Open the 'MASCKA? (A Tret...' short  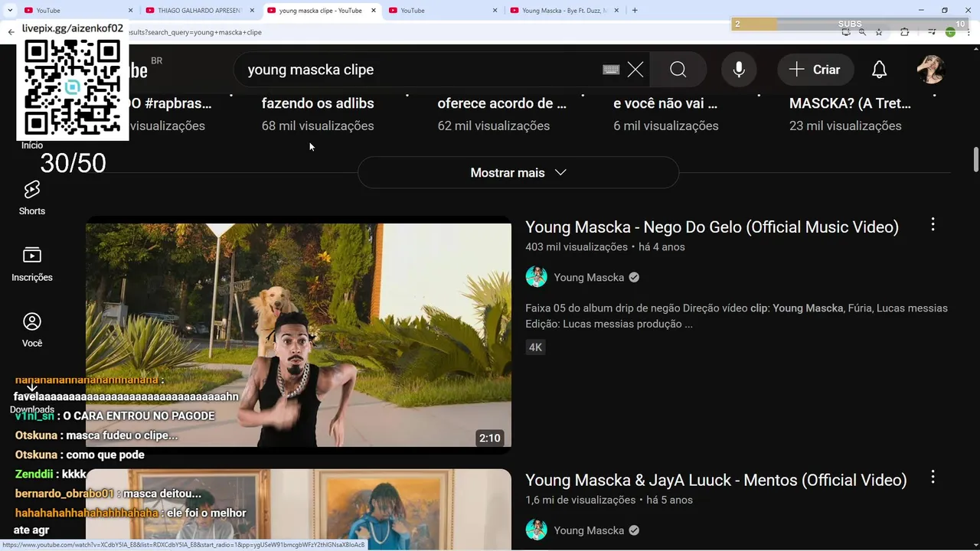click(x=850, y=103)
